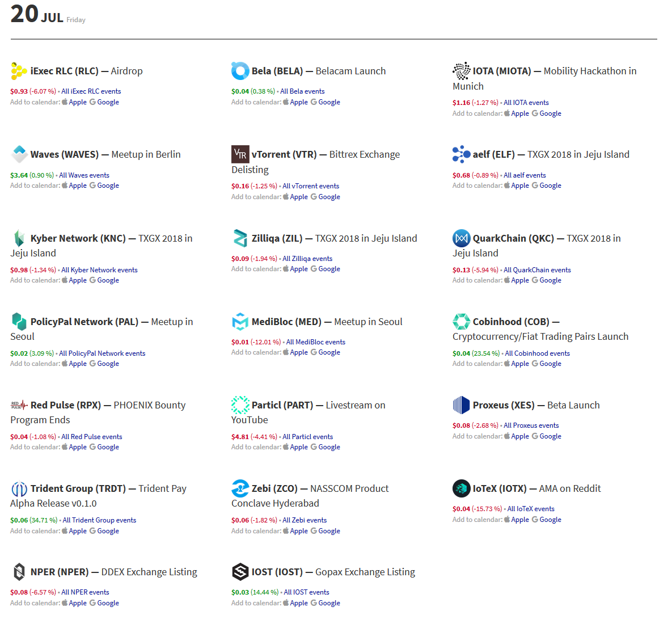Click the Red Pulse (RPX) event title
This screenshot has height=628, width=672.
click(66, 405)
